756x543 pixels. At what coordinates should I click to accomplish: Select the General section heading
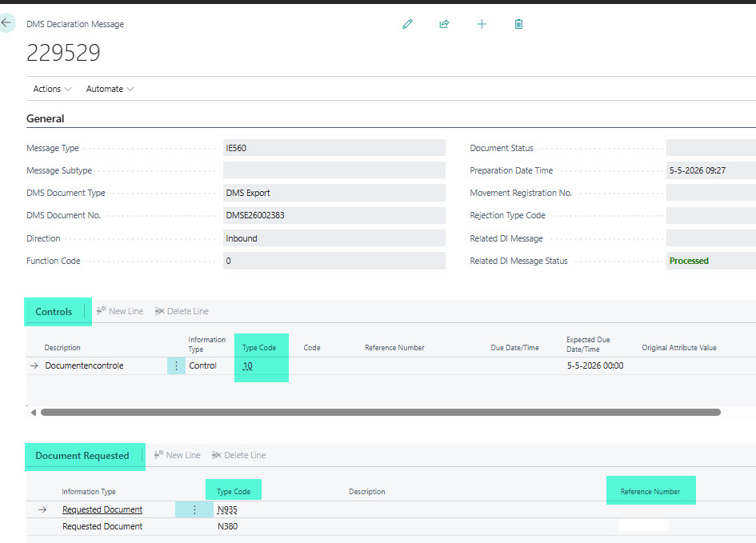click(x=46, y=118)
